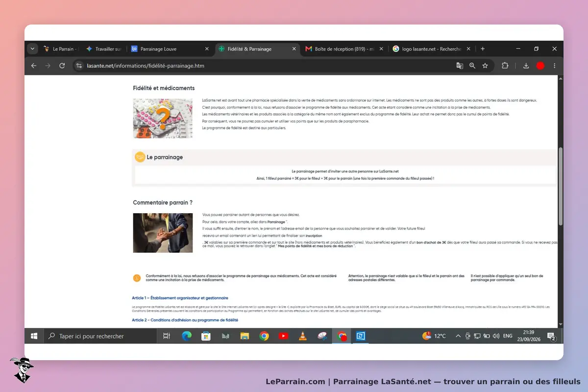Open the extensions puzzle icon
The image size is (588, 392).
(x=505, y=66)
